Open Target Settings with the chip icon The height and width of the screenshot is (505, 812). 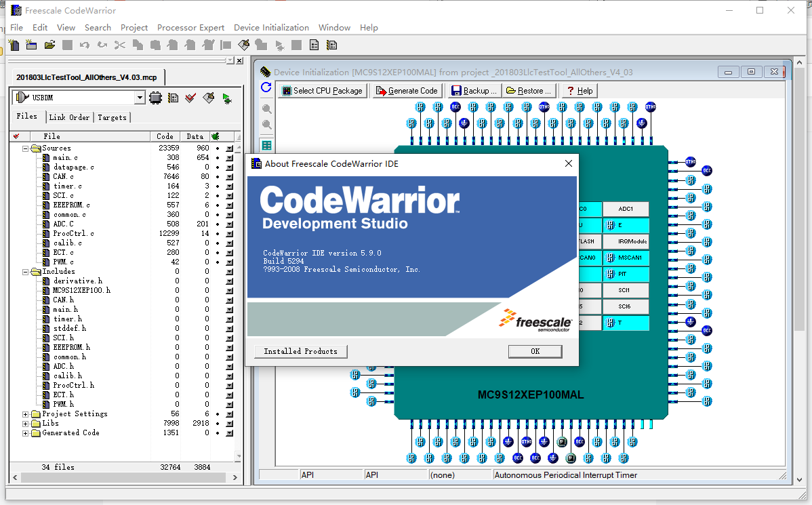(x=155, y=98)
